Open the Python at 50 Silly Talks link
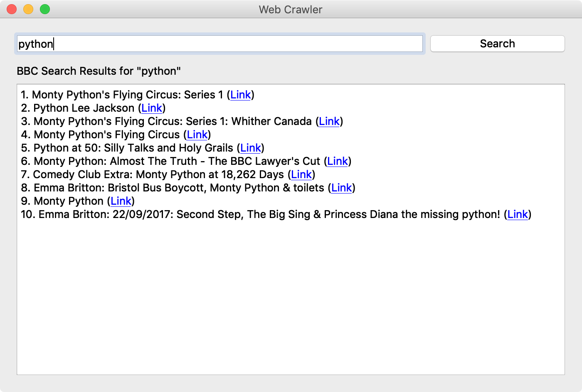 (x=251, y=148)
